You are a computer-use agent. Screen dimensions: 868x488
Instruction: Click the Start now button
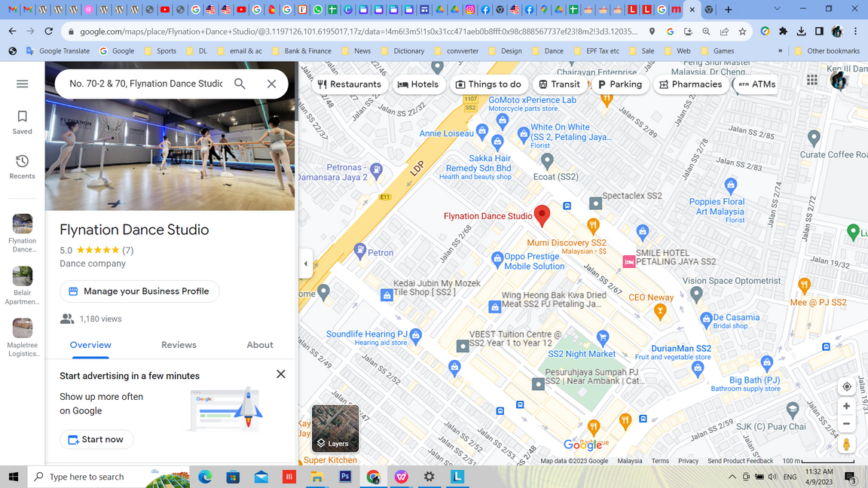pos(96,439)
